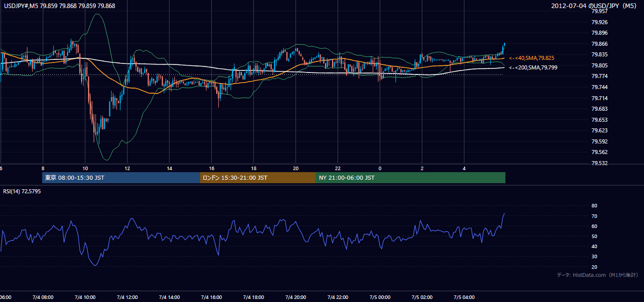Viewport: 644px width, 302px height.
Task: Click hour label 20 under price chart
Action: tap(296, 169)
